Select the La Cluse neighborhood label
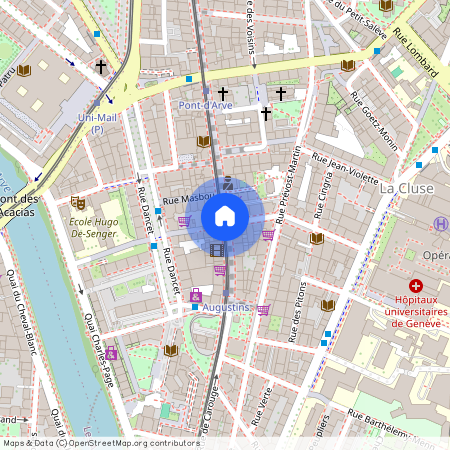The width and height of the screenshot is (450, 450). (x=407, y=189)
